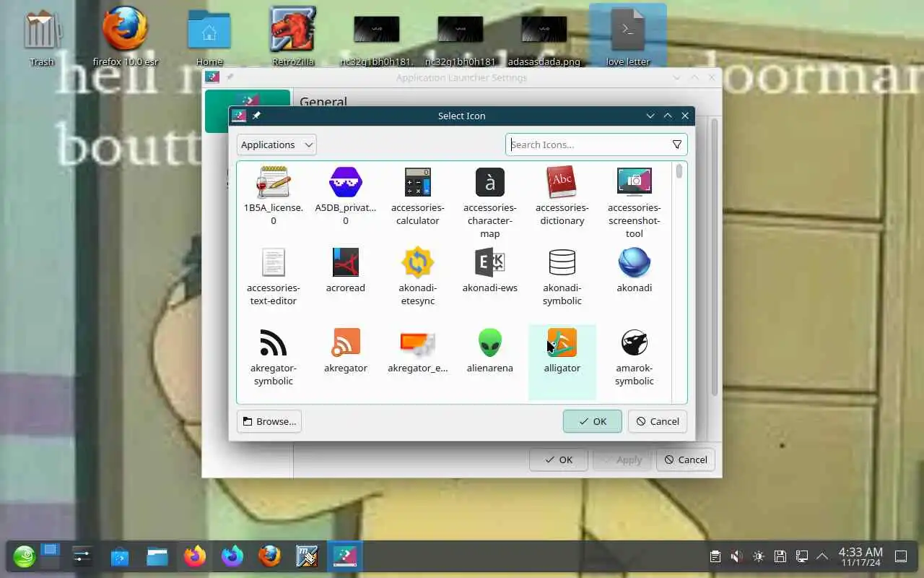Open the Trash on the desktop
This screenshot has height=578, width=924.
coord(42,37)
